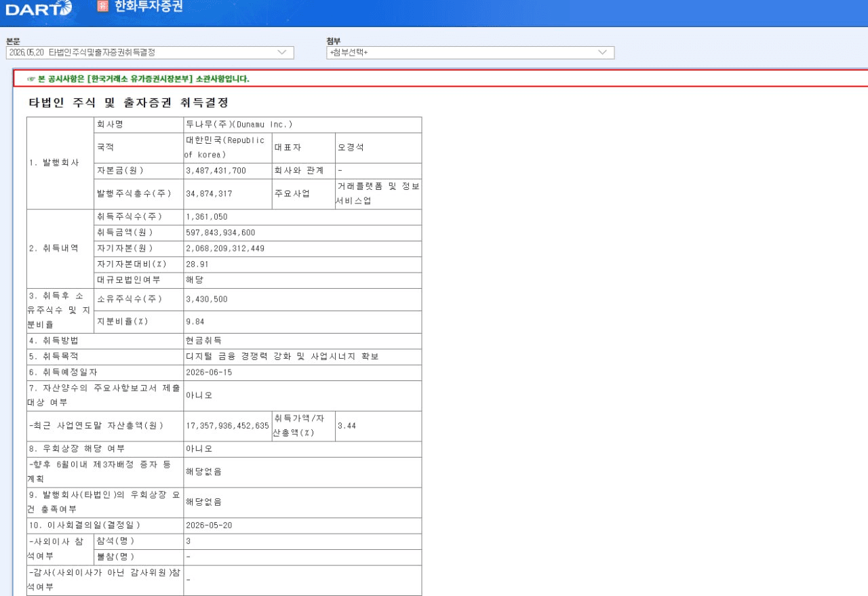Click the '8. 우회상장 해당 여부' label cell
The image size is (868, 596).
[x=105, y=449]
